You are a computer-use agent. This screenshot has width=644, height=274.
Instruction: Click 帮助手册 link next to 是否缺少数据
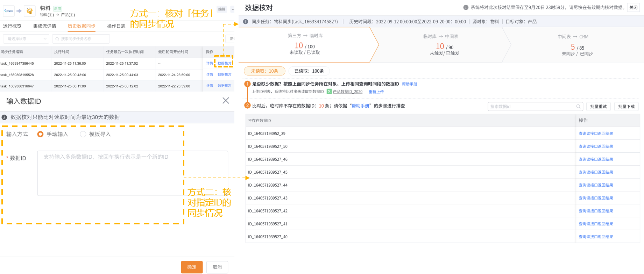(409, 84)
